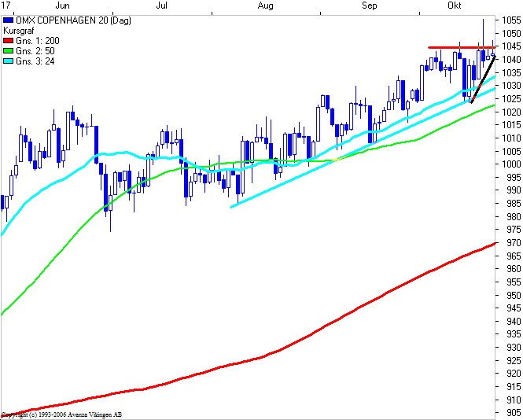This screenshot has width=523, height=420.
Task: Select the Kursgraf legend label
Action: (x=20, y=30)
